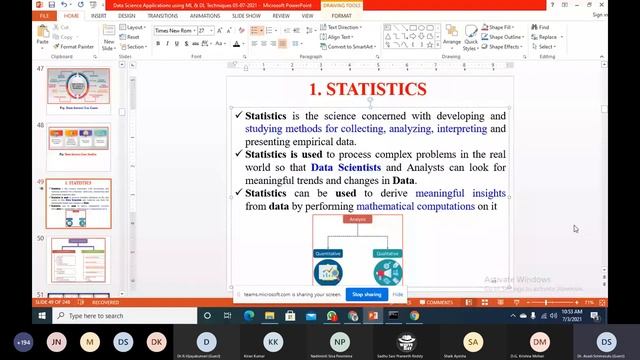Open the Select dropdown in Editing group

pyautogui.click(x=544, y=47)
